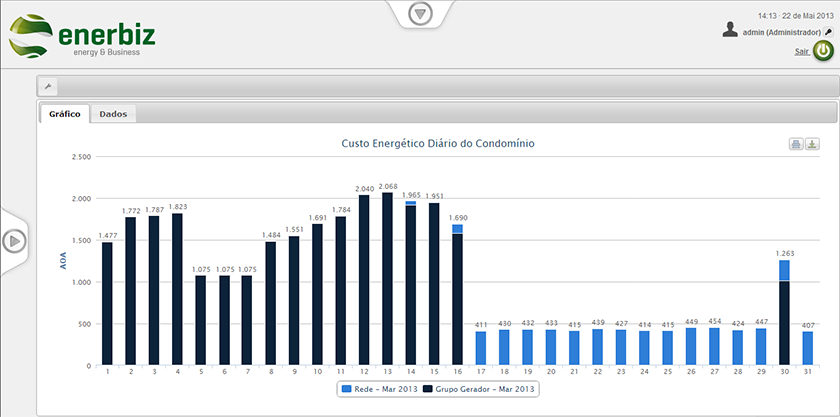The height and width of the screenshot is (417, 840).
Task: Click the day 11 bar labeled 1.784
Action: tap(341, 291)
